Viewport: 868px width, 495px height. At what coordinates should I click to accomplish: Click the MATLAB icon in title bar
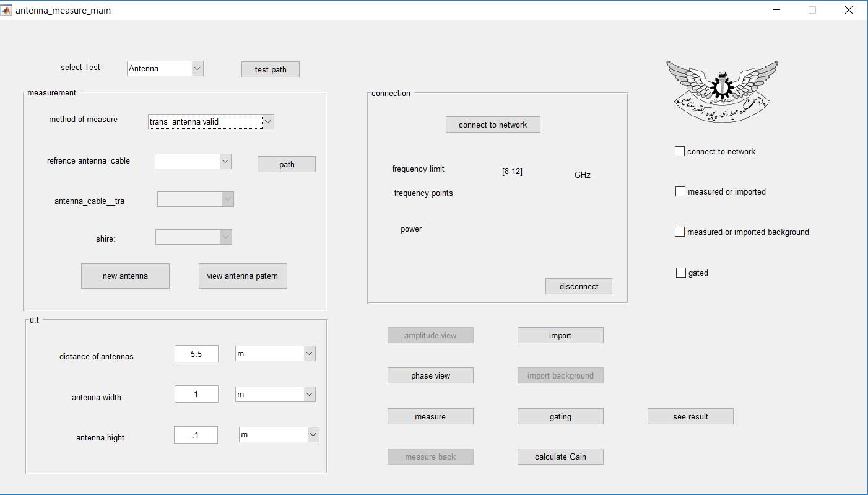click(x=7, y=10)
